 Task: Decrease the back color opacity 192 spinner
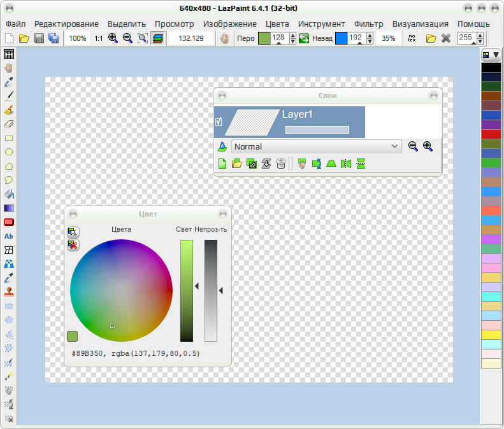pyautogui.click(x=370, y=41)
